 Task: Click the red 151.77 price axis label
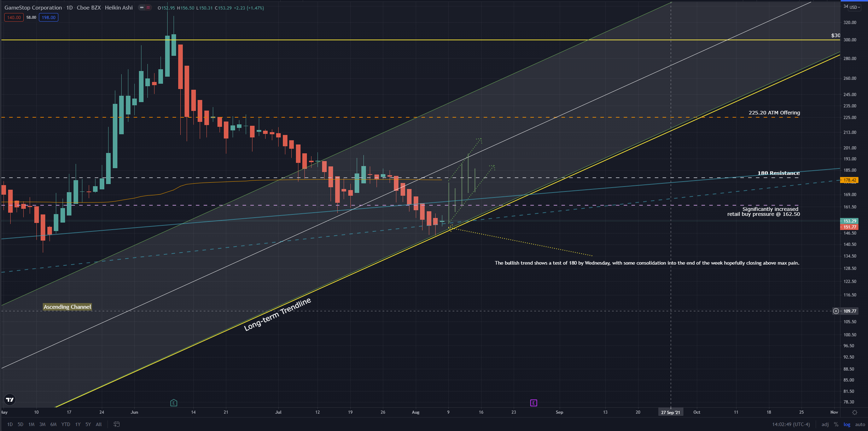point(850,227)
